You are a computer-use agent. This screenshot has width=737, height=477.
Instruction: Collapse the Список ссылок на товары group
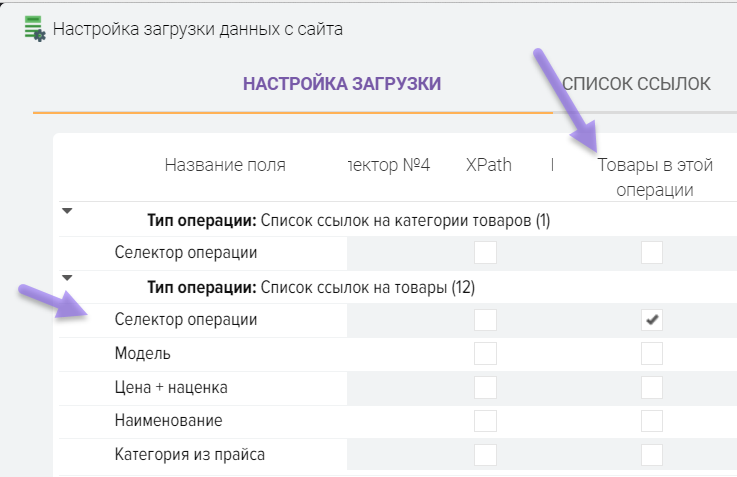click(x=67, y=278)
